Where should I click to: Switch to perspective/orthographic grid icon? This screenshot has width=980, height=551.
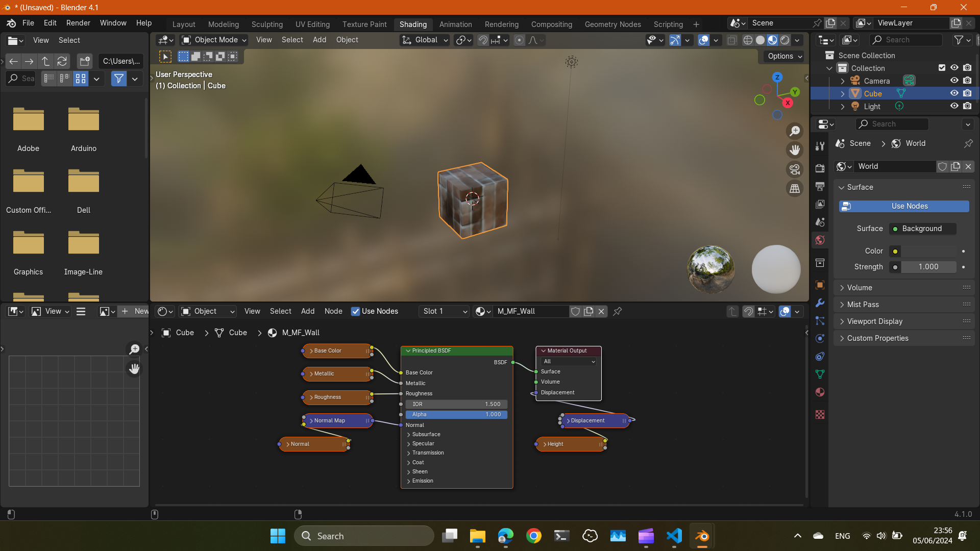coord(795,189)
